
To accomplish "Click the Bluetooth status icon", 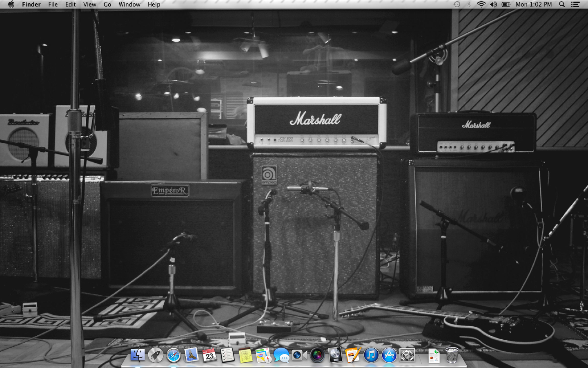I will (x=469, y=4).
